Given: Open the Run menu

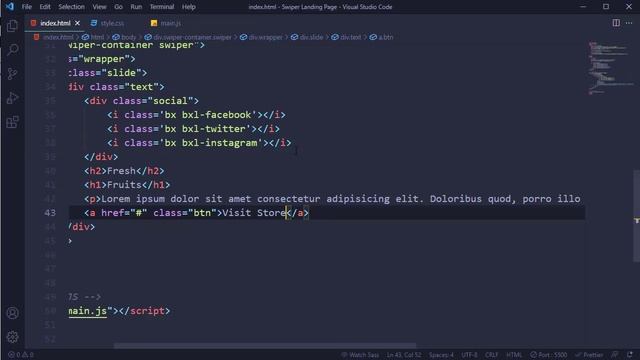Looking at the screenshot, I should tap(136, 7).
